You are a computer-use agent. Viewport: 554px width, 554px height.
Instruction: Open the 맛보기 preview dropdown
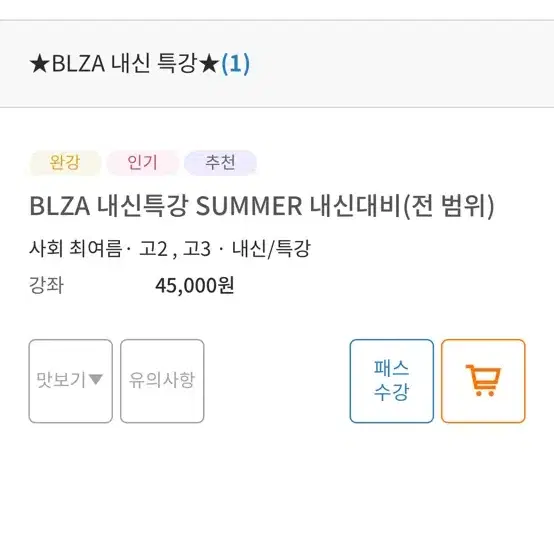point(71,381)
